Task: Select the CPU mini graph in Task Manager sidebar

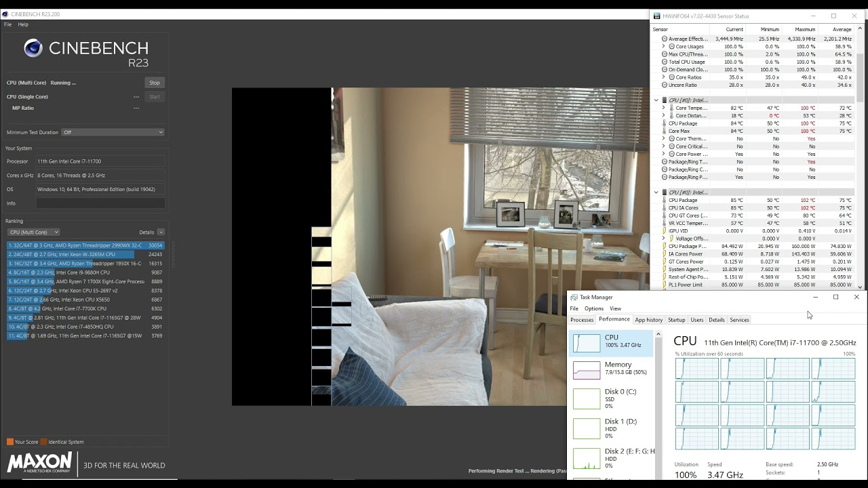Action: coord(587,343)
